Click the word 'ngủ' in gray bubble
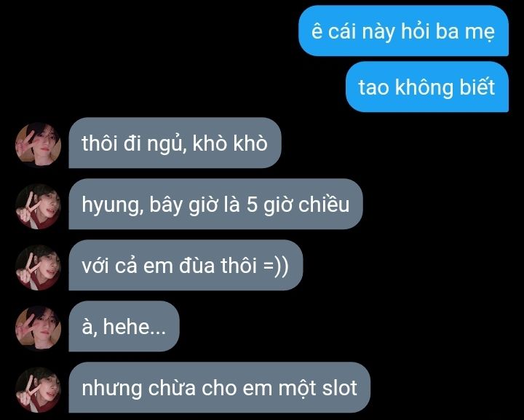This screenshot has height=420, width=524. 167,143
